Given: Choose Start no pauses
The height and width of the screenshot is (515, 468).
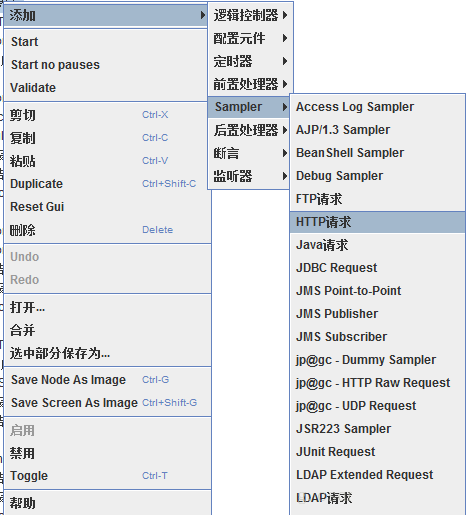Looking at the screenshot, I should pos(106,65).
